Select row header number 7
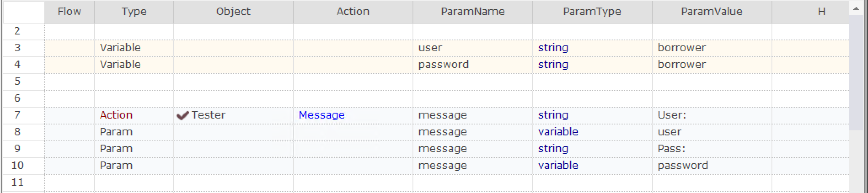The width and height of the screenshot is (868, 193). click(17, 115)
